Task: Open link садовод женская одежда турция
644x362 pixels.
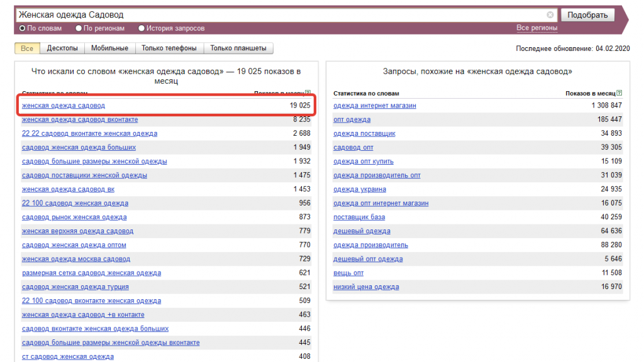Action: tap(75, 287)
